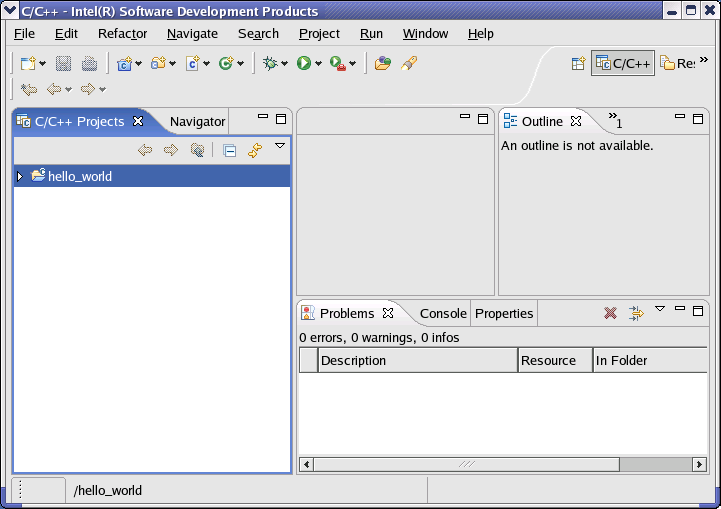This screenshot has width=721, height=509.
Task: Select the hello_world project
Action: coord(152,176)
